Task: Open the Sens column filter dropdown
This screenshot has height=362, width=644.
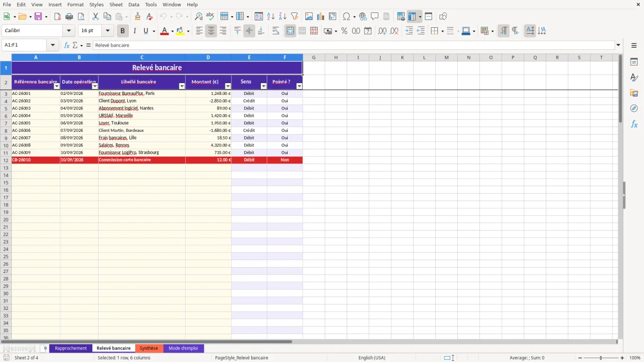Action: click(x=264, y=86)
